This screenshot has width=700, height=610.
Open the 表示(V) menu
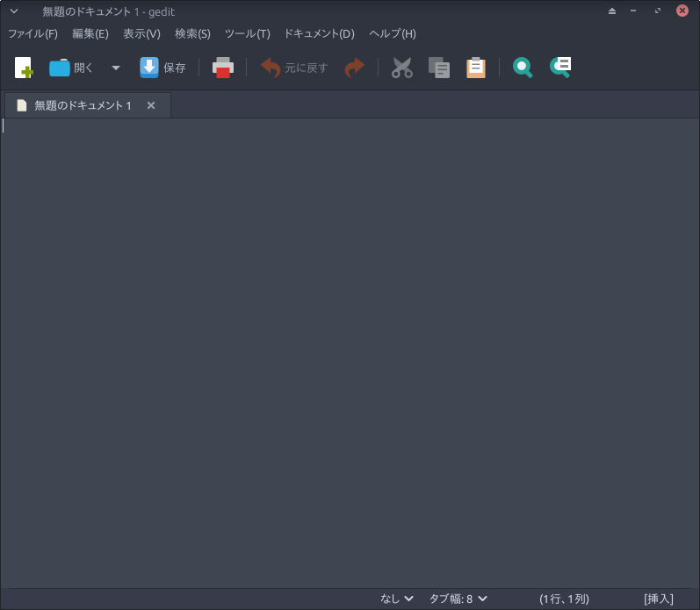[x=141, y=34]
